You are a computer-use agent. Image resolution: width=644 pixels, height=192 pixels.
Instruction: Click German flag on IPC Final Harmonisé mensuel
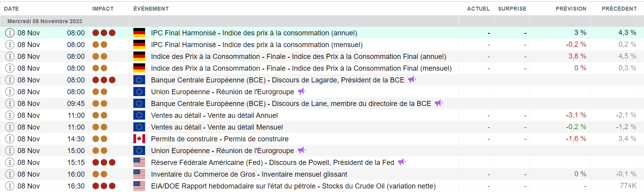point(139,45)
